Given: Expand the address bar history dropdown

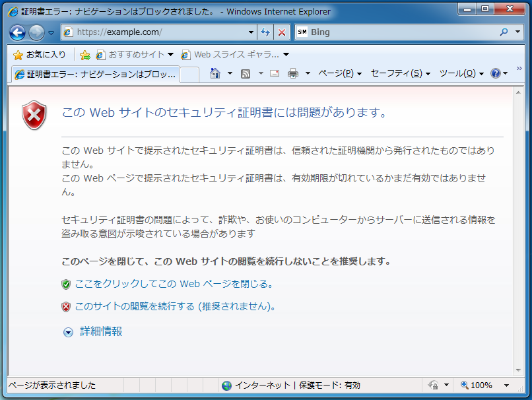Looking at the screenshot, I should click(x=251, y=32).
